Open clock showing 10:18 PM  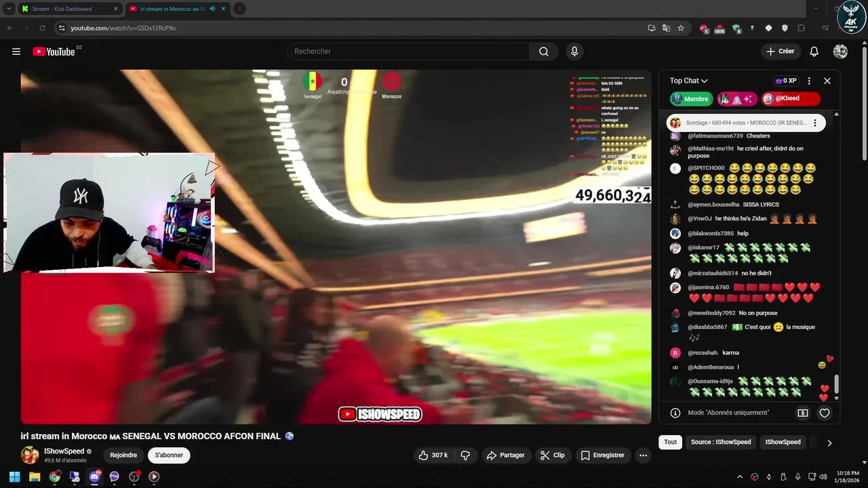click(x=848, y=476)
